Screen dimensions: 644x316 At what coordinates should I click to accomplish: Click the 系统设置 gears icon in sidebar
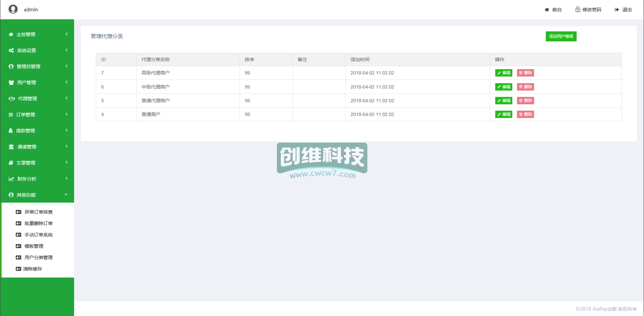11,50
